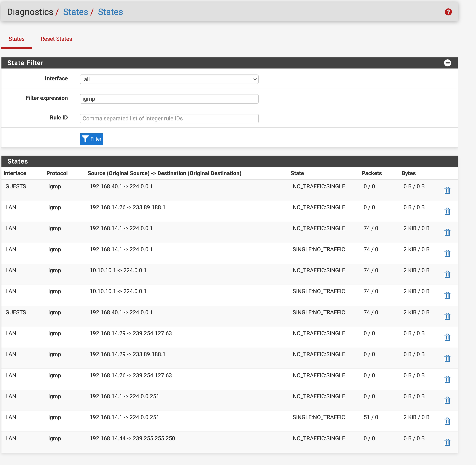Open the Interface dropdown showing all
476x465 pixels.
(x=169, y=79)
